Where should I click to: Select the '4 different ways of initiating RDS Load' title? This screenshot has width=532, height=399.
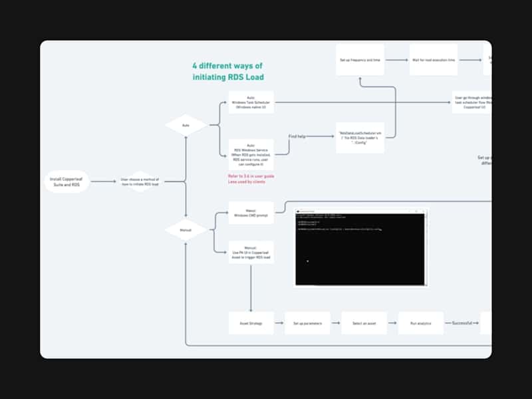tap(228, 71)
